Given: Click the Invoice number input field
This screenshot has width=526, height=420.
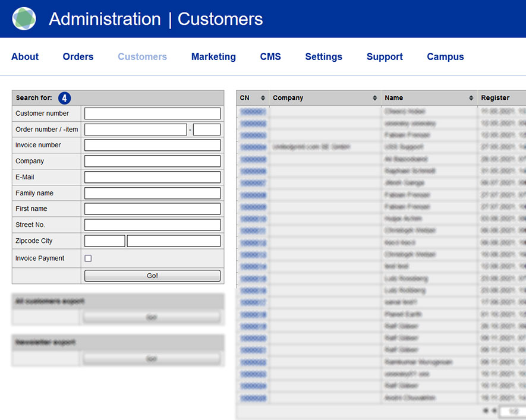Looking at the screenshot, I should coord(152,145).
